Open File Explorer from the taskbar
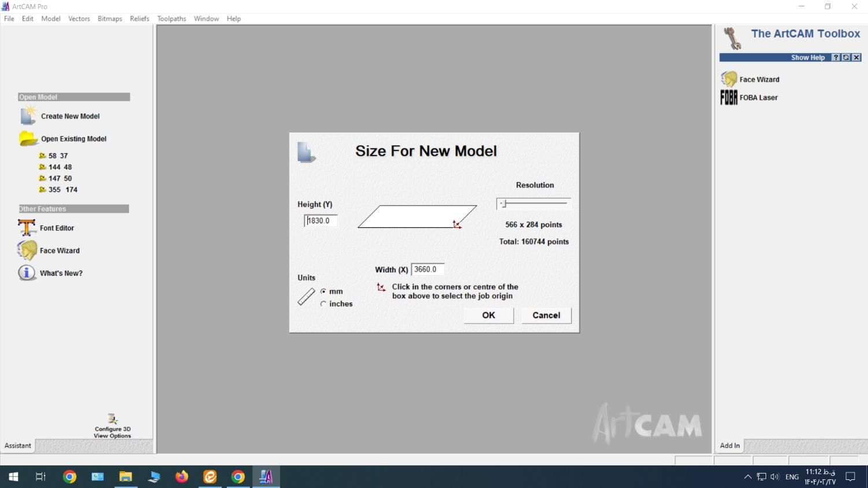 tap(126, 477)
